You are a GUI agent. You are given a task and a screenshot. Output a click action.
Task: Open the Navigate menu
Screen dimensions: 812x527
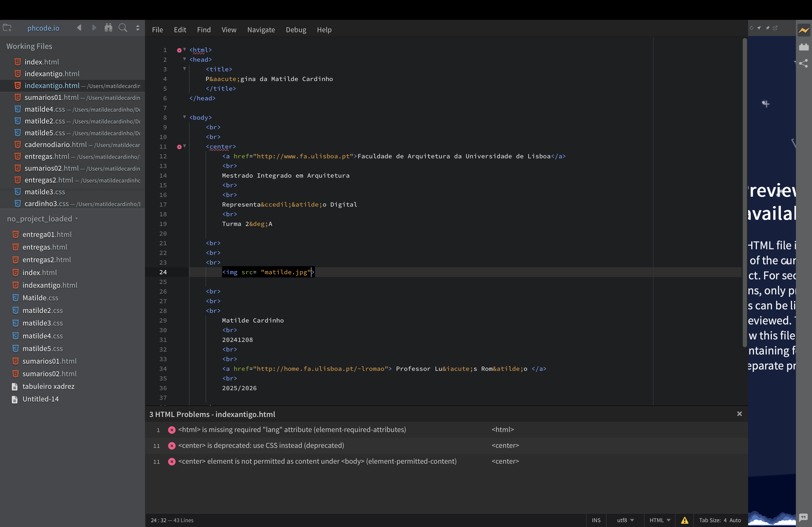tap(261, 30)
